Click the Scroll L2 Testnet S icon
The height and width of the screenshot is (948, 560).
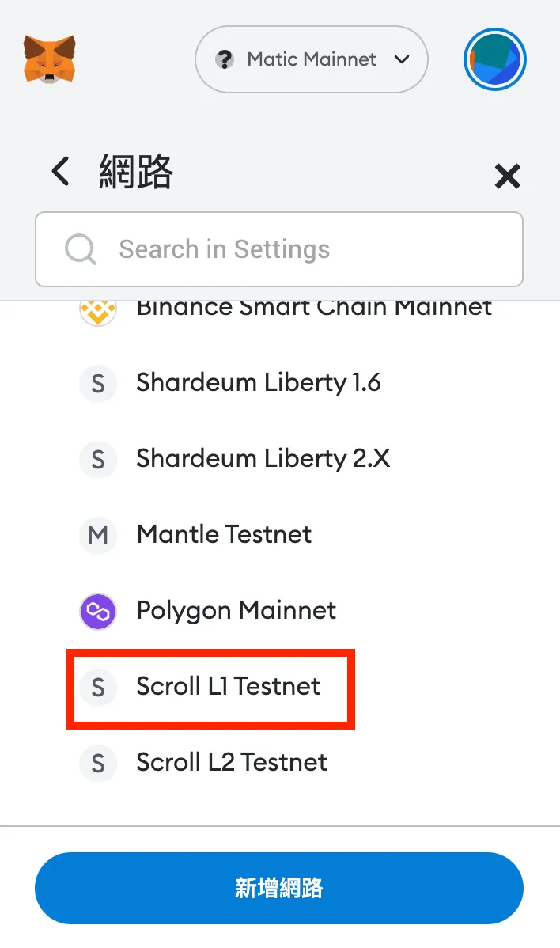(x=98, y=764)
